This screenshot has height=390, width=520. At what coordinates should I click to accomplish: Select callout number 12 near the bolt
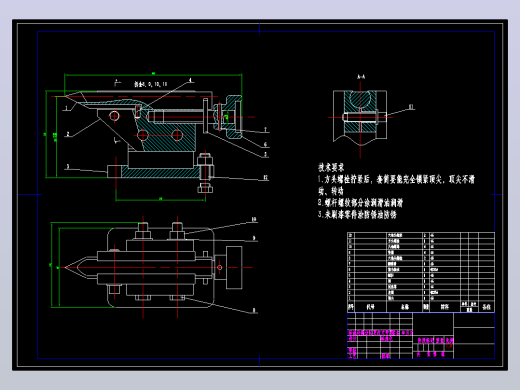[265, 178]
